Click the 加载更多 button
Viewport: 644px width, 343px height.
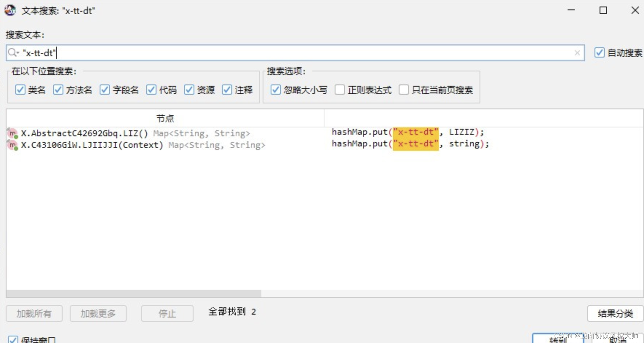click(x=98, y=314)
